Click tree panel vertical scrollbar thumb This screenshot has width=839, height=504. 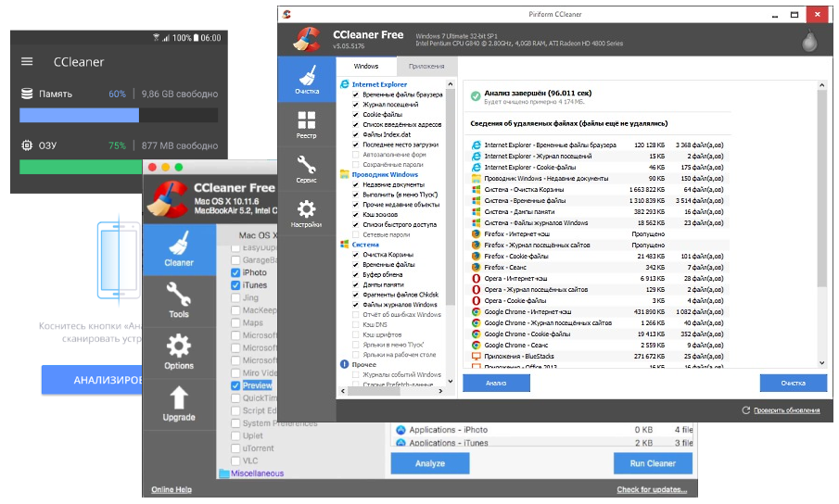[x=450, y=197]
